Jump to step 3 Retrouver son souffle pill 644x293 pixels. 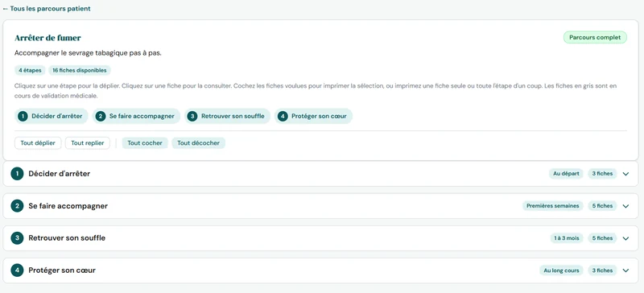click(227, 116)
